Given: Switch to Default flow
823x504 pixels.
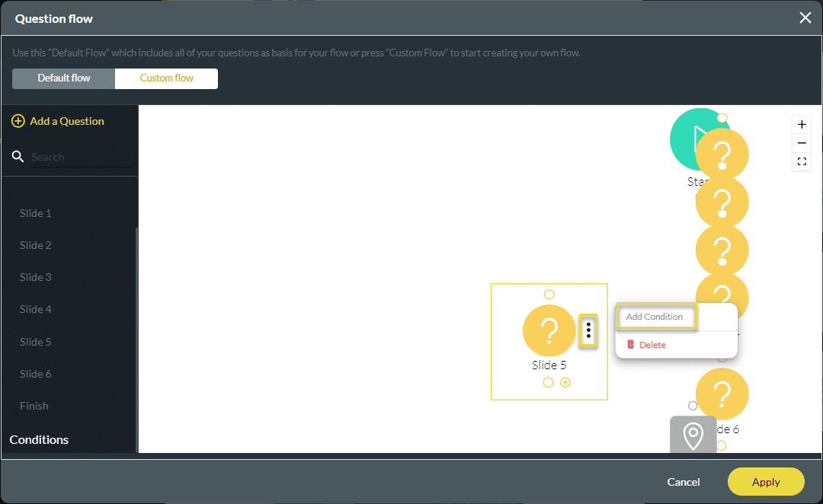Looking at the screenshot, I should [x=64, y=78].
